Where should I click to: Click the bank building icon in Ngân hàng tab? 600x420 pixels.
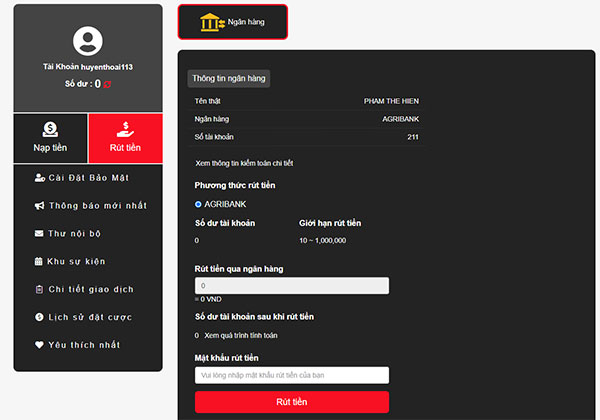point(211,22)
